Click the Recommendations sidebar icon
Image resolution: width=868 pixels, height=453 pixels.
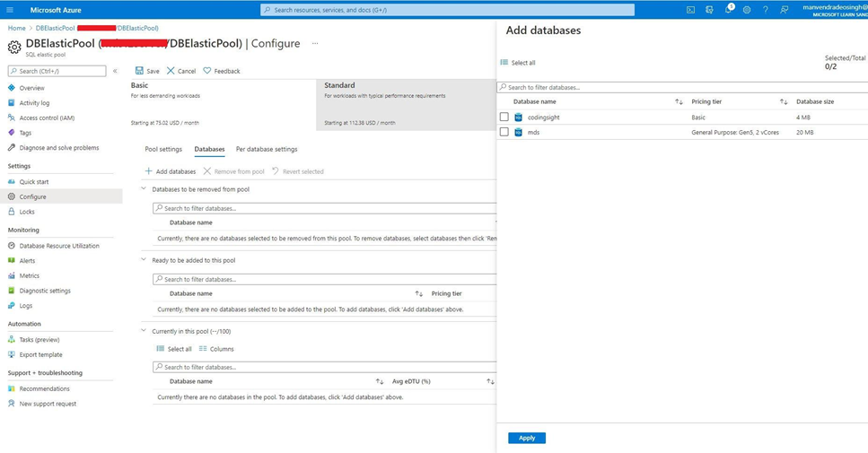click(12, 388)
